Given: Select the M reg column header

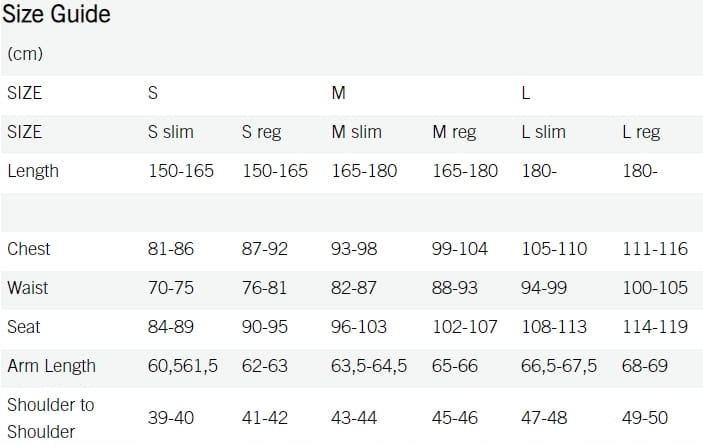Looking at the screenshot, I should [x=454, y=132].
